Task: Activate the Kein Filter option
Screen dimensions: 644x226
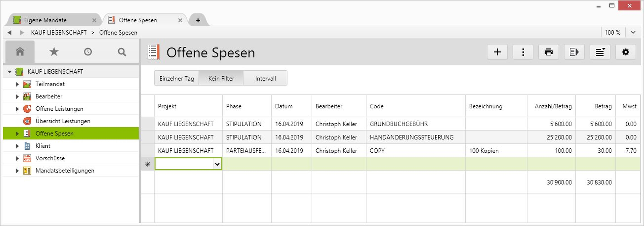Action: pos(221,78)
